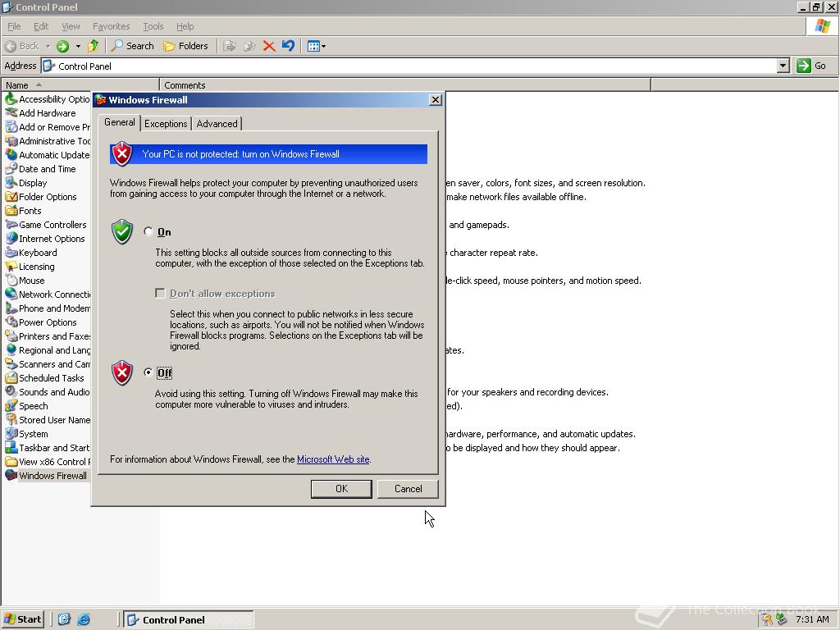Sort by the Name column header

click(x=80, y=84)
